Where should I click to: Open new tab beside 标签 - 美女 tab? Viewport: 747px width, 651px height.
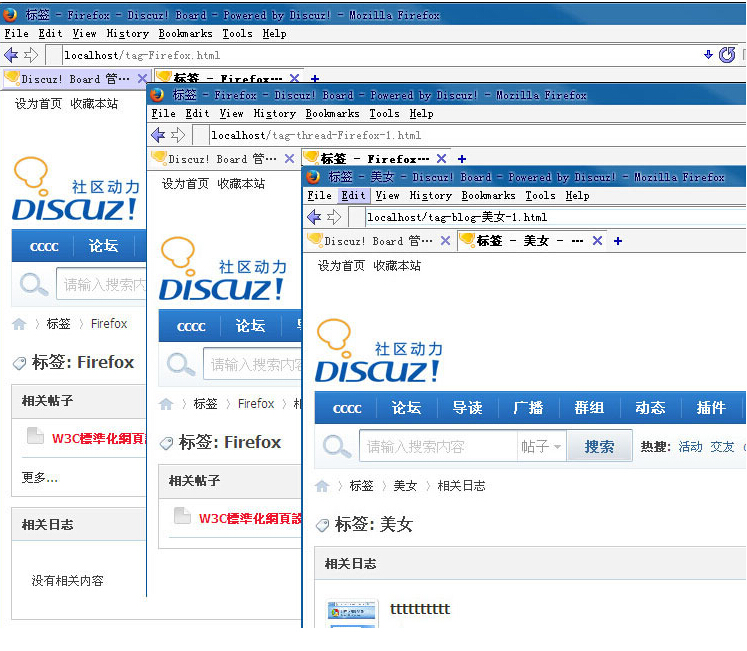pyautogui.click(x=618, y=241)
